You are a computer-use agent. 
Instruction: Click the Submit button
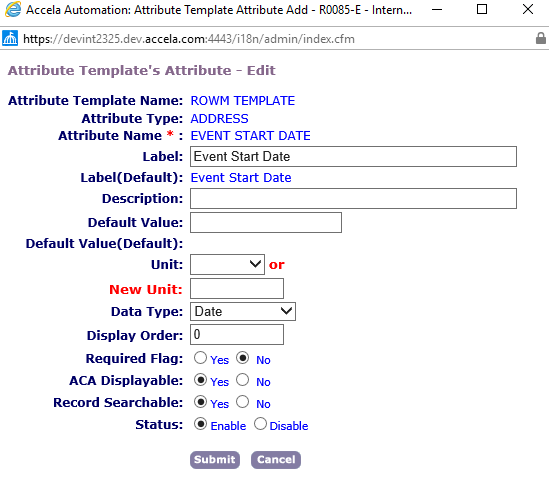[215, 460]
